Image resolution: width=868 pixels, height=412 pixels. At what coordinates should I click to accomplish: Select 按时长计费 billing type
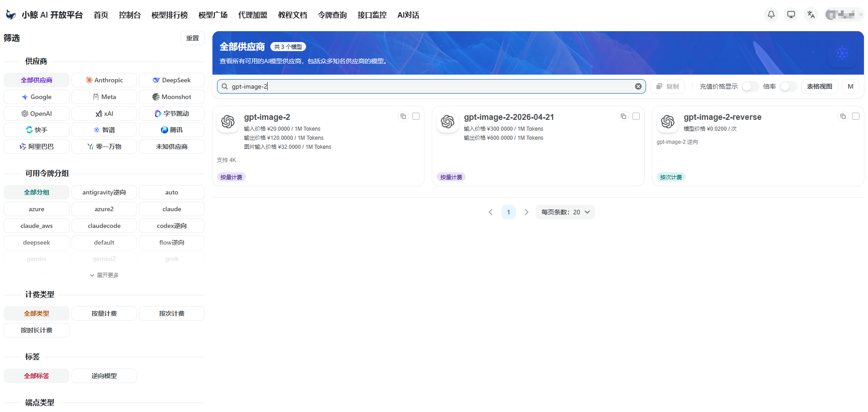[37, 330]
